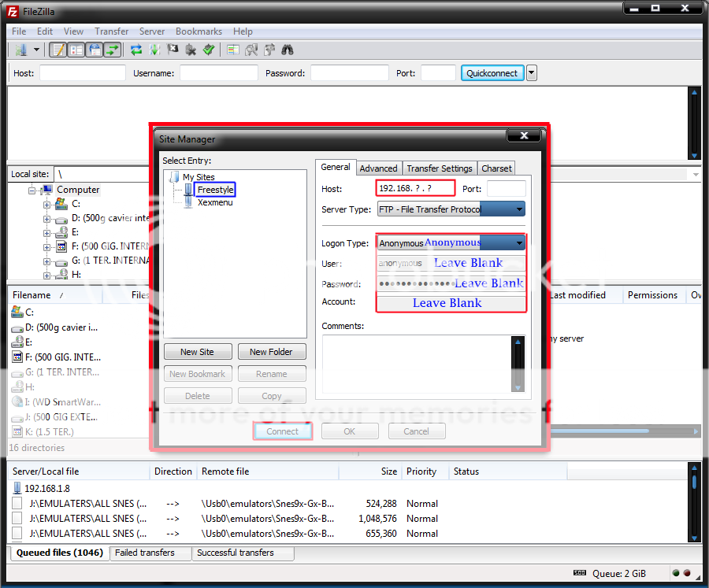The height and width of the screenshot is (588, 709).
Task: Toggle the message log display icon
Action: tap(58, 50)
